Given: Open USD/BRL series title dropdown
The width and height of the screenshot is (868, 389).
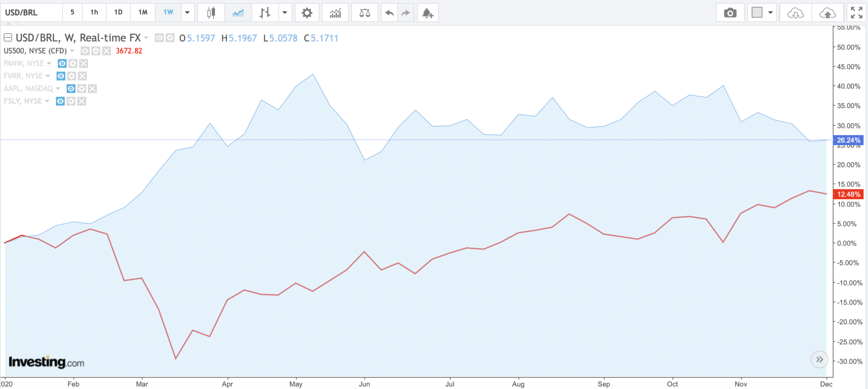Looking at the screenshot, I should coord(146,38).
